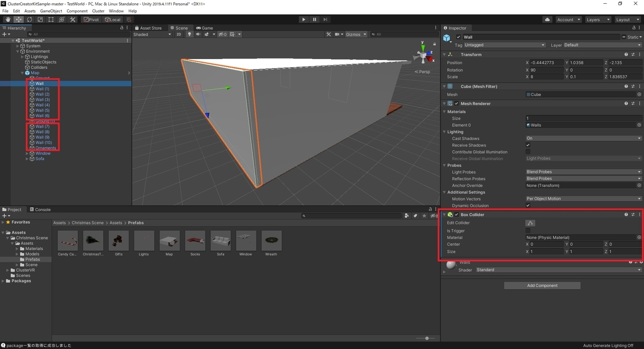Collapse the Environment tree node
The width and height of the screenshot is (644, 349).
click(x=18, y=52)
